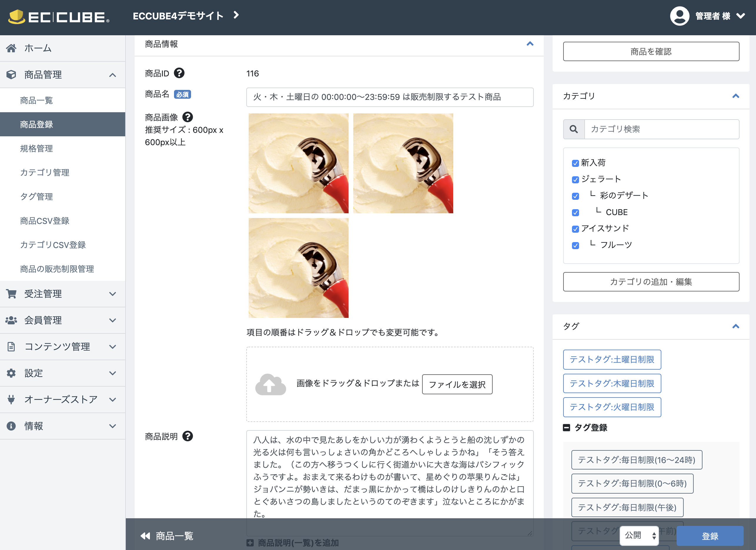Add the テストタグ:毎日制限(0〜6時) tag

632,483
